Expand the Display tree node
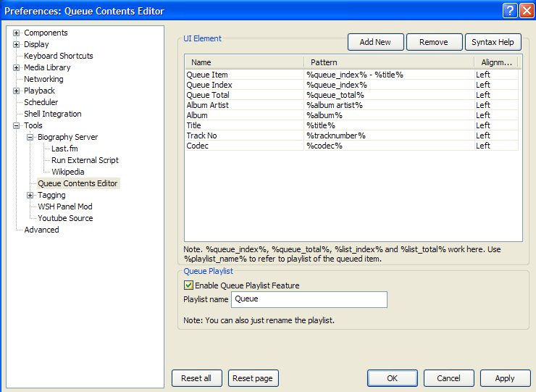The width and height of the screenshot is (536, 392). (x=17, y=44)
